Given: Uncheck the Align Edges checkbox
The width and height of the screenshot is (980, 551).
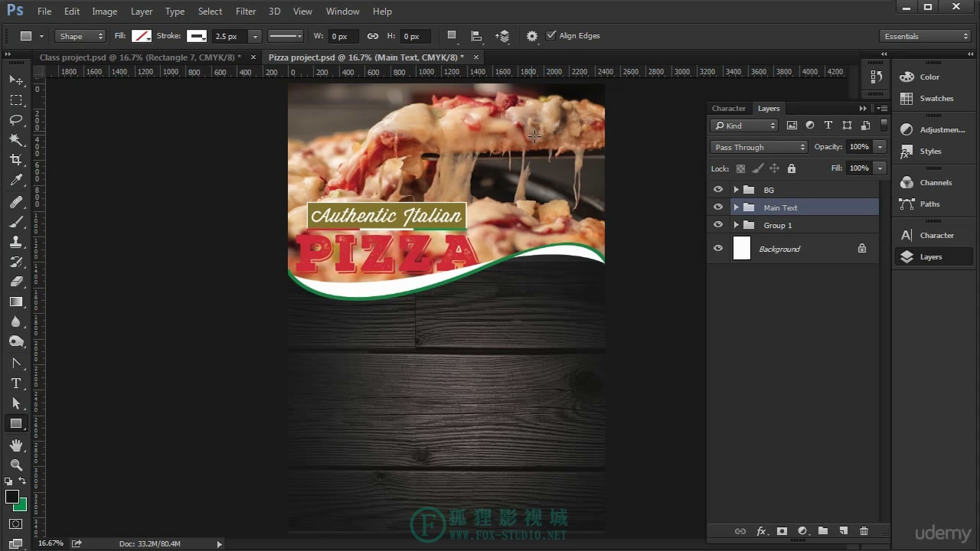Looking at the screenshot, I should [x=551, y=36].
